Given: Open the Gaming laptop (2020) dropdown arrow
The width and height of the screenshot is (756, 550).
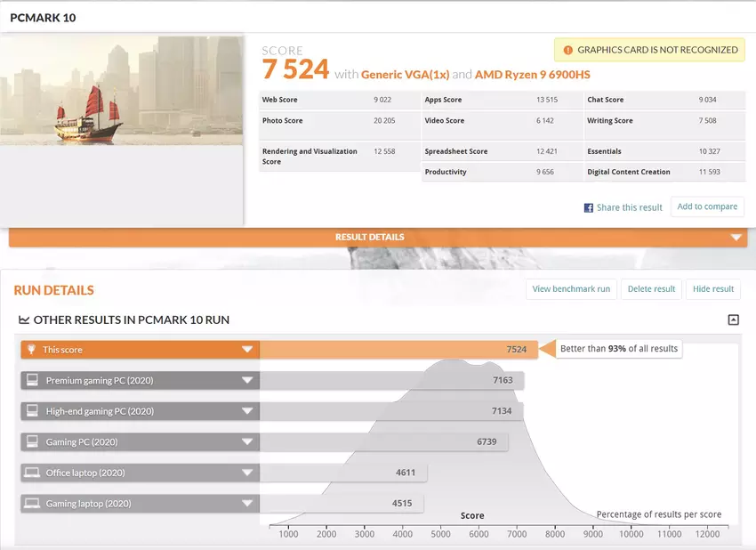Looking at the screenshot, I should click(247, 504).
